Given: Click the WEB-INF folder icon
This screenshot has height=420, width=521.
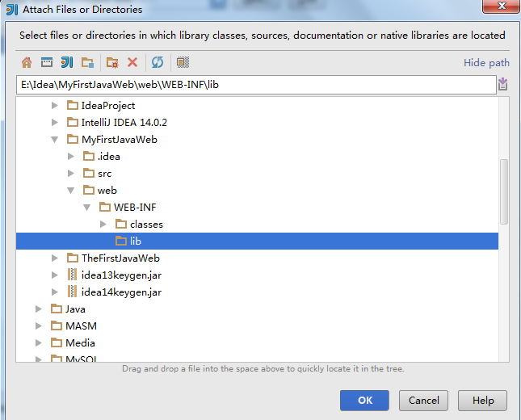Looking at the screenshot, I should (x=105, y=207).
